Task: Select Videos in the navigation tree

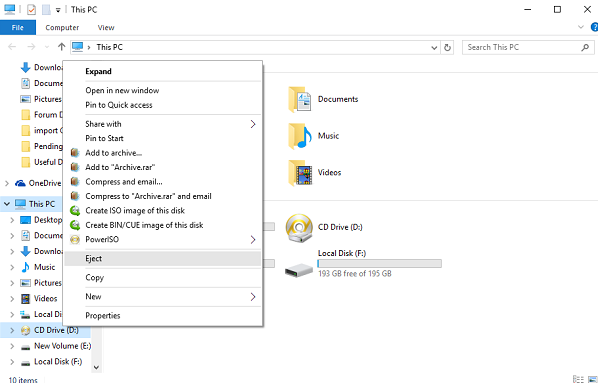Action: pyautogui.click(x=39, y=298)
